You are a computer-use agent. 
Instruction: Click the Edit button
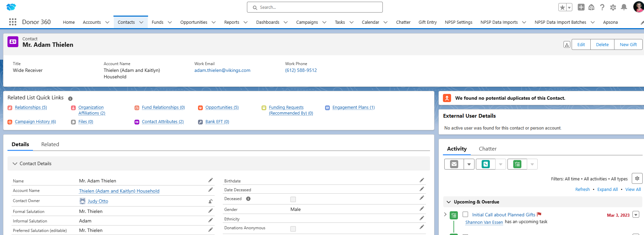[x=581, y=44]
